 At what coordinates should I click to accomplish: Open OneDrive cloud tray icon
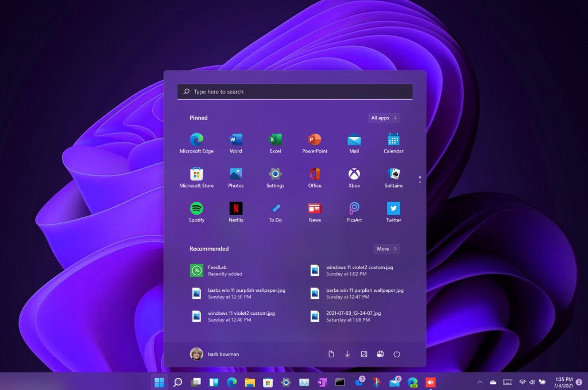coord(493,382)
